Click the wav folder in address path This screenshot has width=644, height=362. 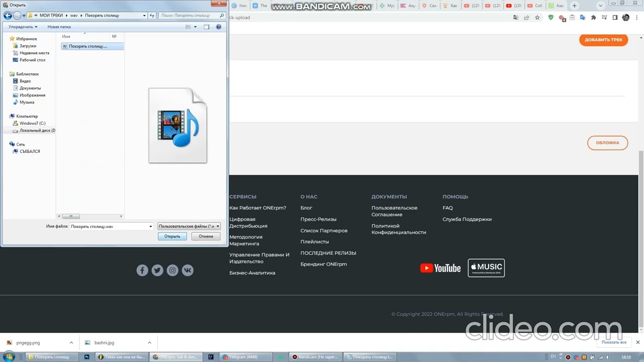click(74, 16)
